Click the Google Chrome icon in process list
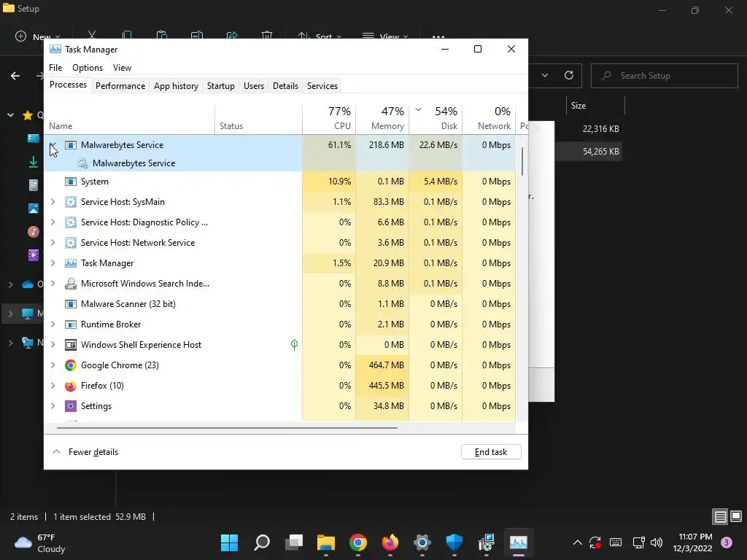Screen dimensions: 747x560 click(71, 365)
